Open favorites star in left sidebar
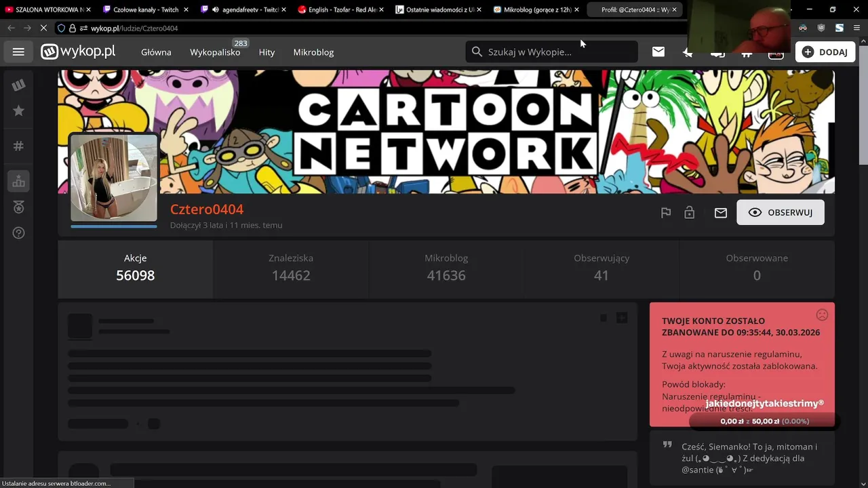The image size is (868, 488). tap(18, 110)
